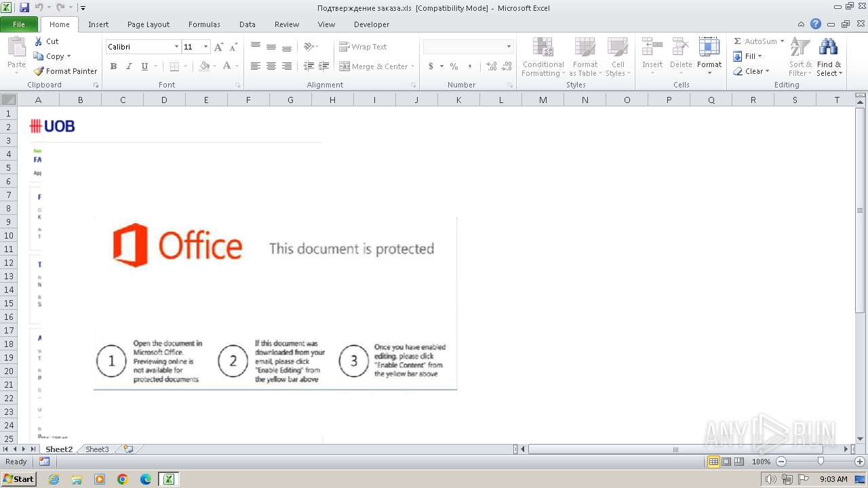The height and width of the screenshot is (488, 868).
Task: Click the Increase Decimal icon
Action: (x=491, y=66)
